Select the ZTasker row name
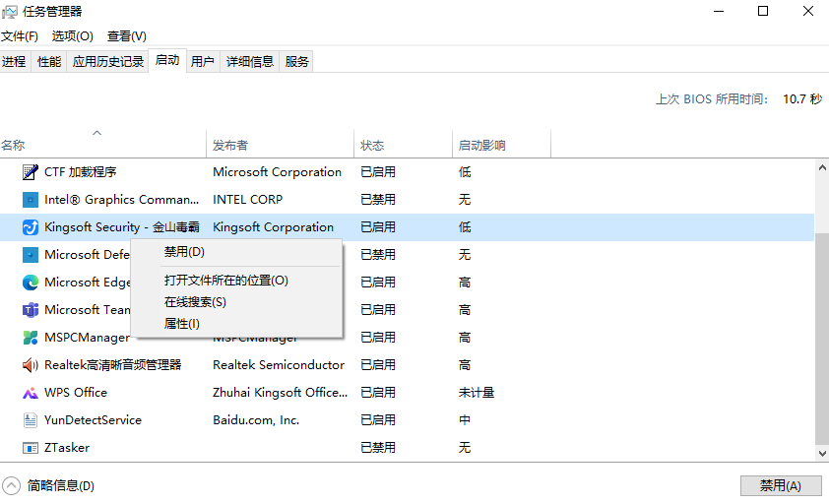The height and width of the screenshot is (504, 829). coord(67,448)
